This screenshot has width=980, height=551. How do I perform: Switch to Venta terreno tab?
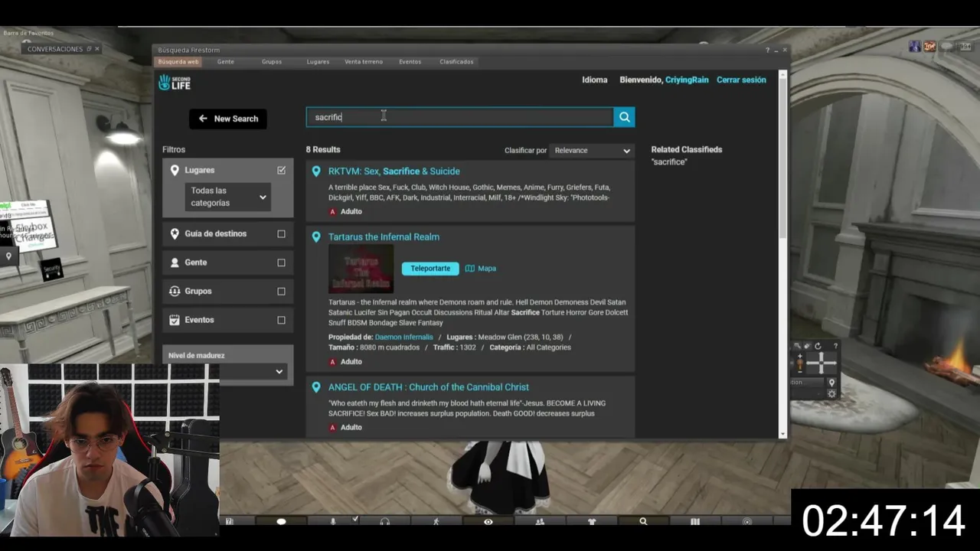click(x=364, y=61)
